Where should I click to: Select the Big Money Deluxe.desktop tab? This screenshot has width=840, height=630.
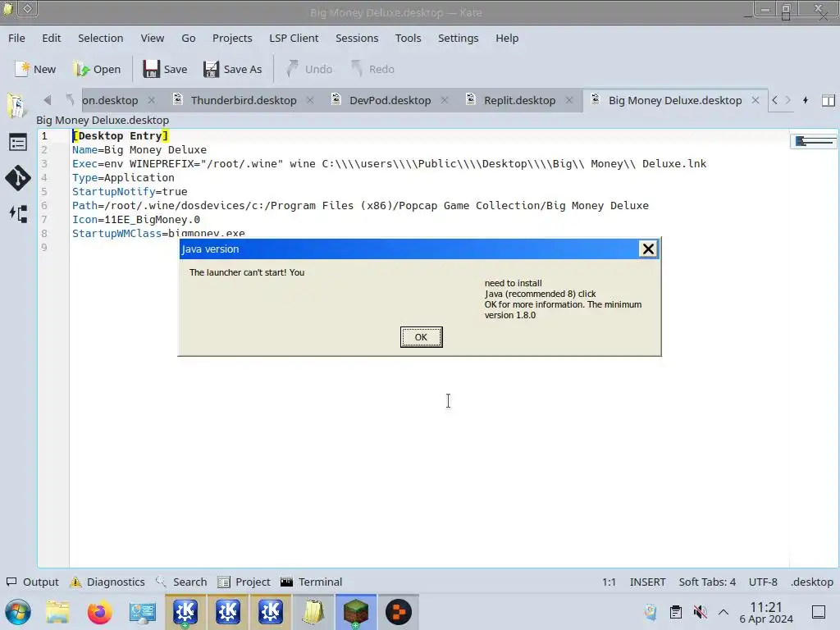675,100
